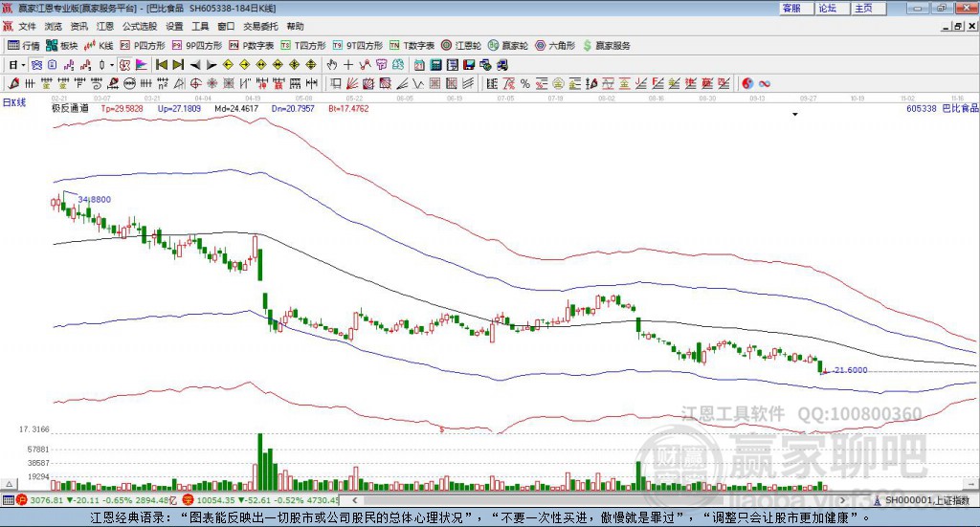Open the 赢家轮 wheel tool
This screenshot has width=980, height=527.
point(508,46)
